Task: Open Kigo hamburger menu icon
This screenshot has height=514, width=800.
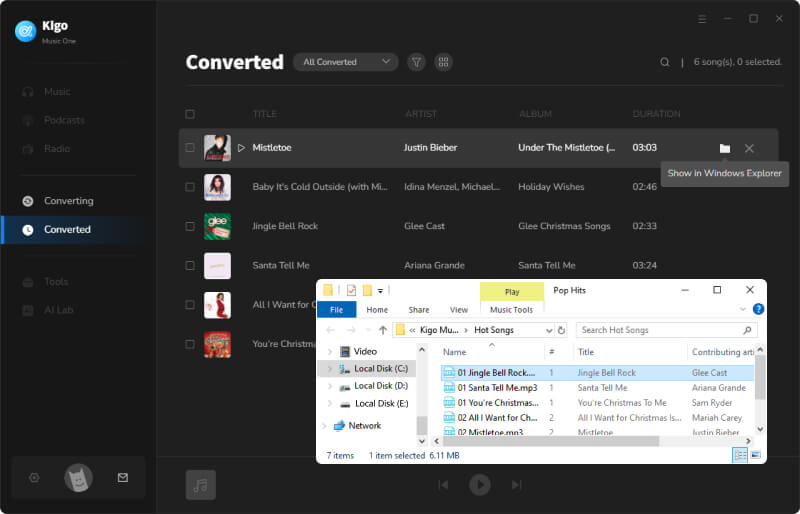Action: pos(702,19)
